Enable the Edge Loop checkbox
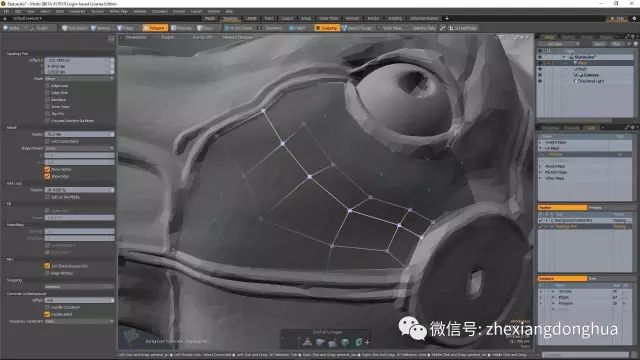The height and width of the screenshot is (360, 640). (47, 86)
